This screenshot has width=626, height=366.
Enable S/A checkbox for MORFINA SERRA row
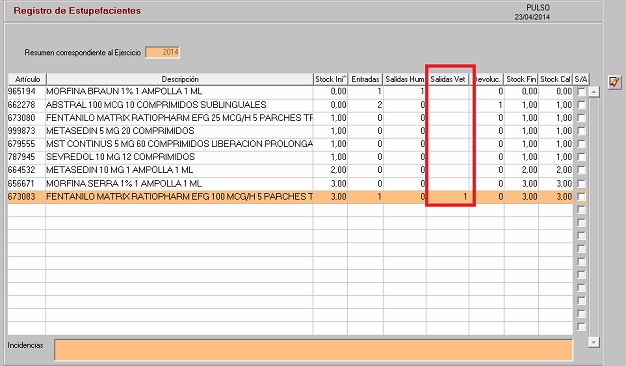(581, 184)
